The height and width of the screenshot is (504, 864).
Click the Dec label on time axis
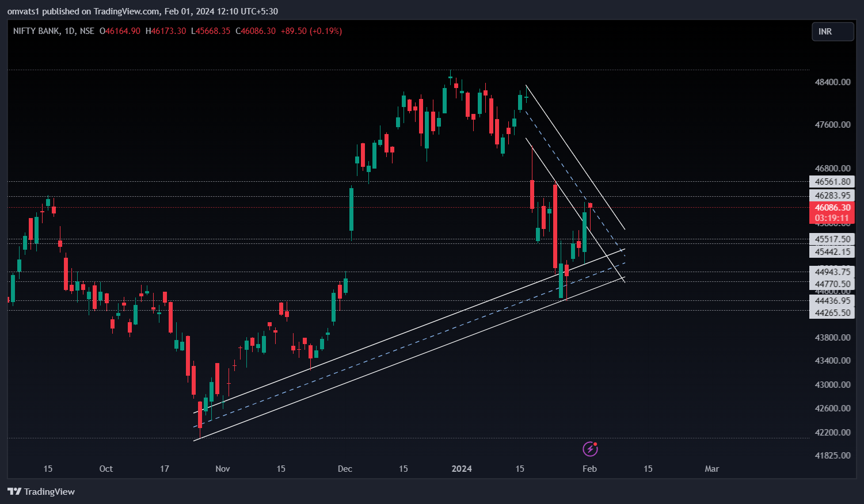(x=345, y=469)
